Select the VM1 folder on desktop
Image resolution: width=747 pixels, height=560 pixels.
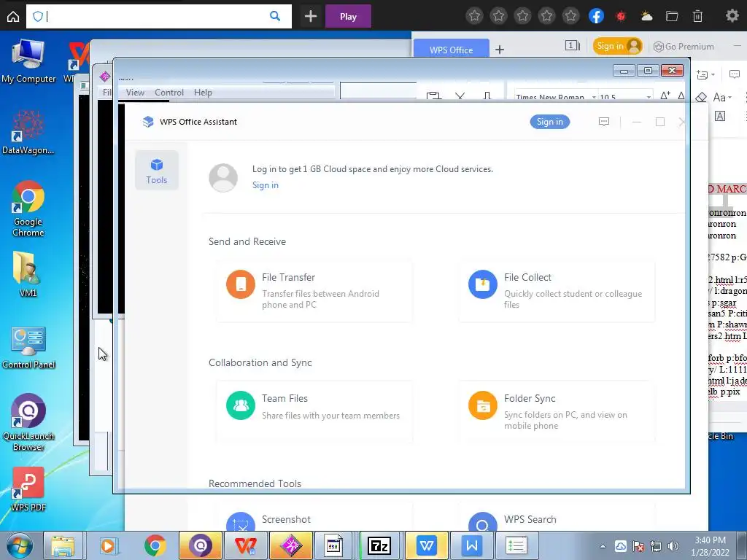click(28, 274)
